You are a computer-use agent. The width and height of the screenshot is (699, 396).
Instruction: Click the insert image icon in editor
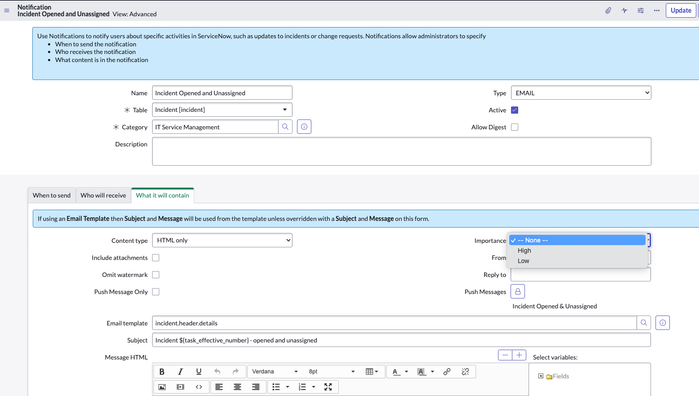point(162,387)
